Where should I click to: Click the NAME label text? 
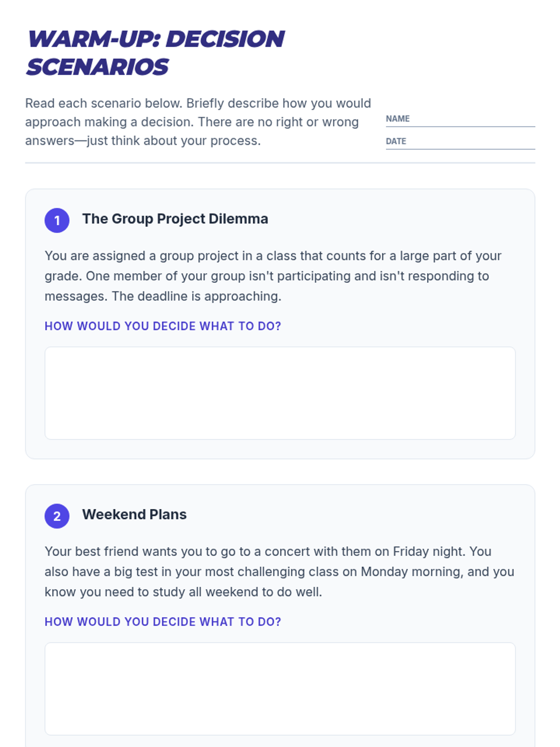(398, 119)
